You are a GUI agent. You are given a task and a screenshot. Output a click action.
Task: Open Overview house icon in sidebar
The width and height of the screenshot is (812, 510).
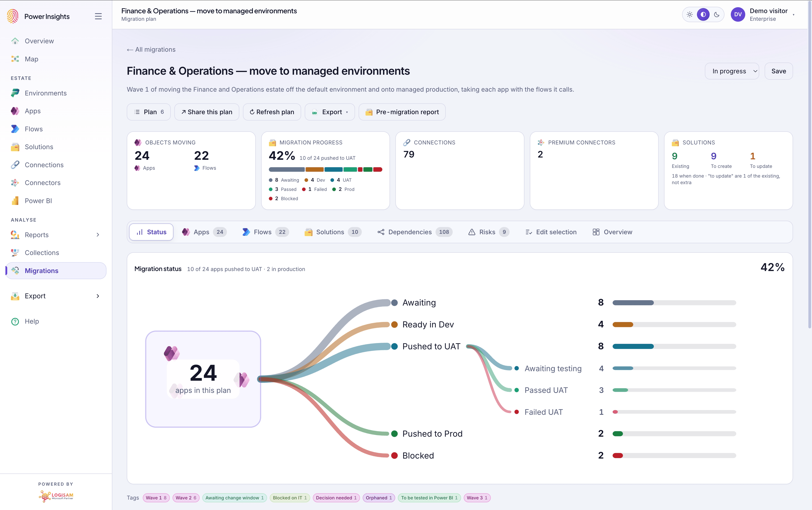15,41
